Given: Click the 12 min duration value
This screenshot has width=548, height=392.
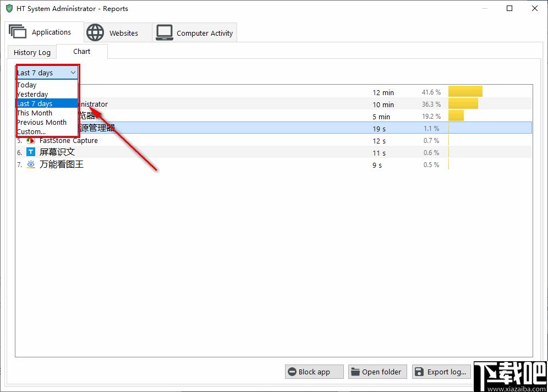Looking at the screenshot, I should (383, 92).
